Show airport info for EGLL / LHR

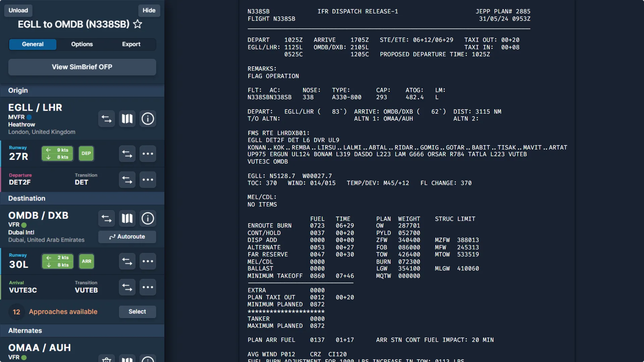148,119
